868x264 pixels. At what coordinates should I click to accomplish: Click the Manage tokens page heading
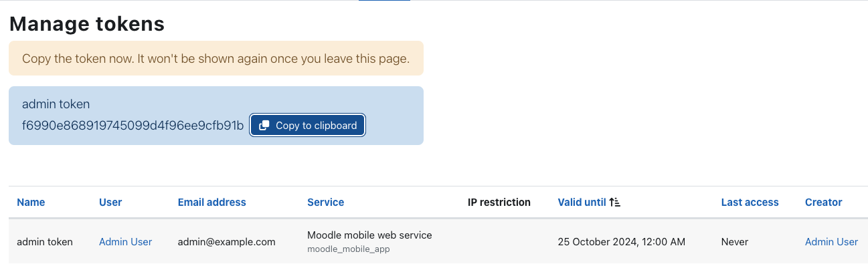point(87,24)
